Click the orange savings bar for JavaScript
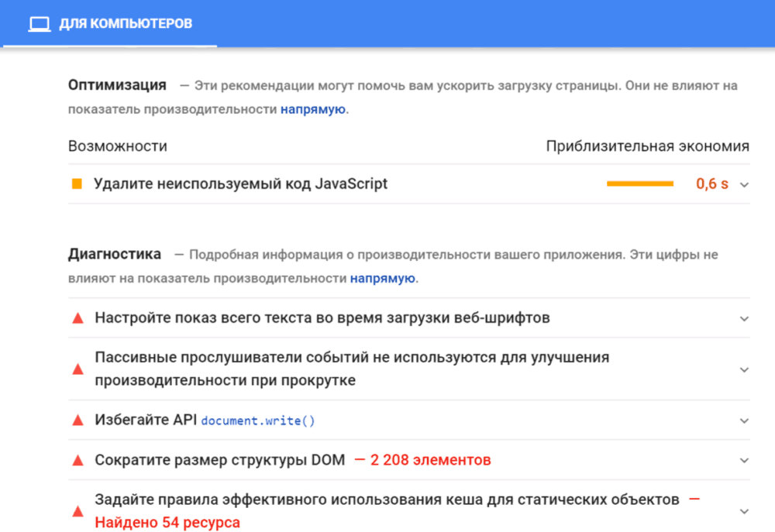Screen dimensions: 775x532 point(640,184)
